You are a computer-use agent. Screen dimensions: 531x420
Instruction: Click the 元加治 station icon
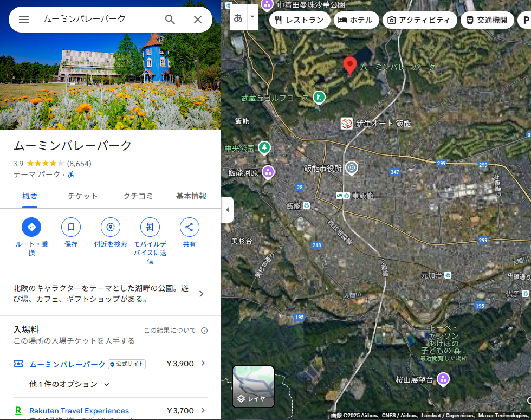[x=448, y=275]
